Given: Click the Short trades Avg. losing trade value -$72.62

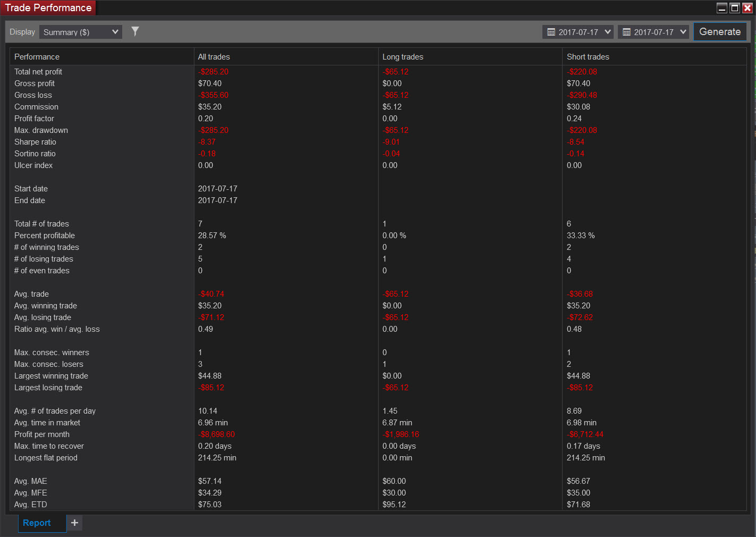Looking at the screenshot, I should pos(580,317).
